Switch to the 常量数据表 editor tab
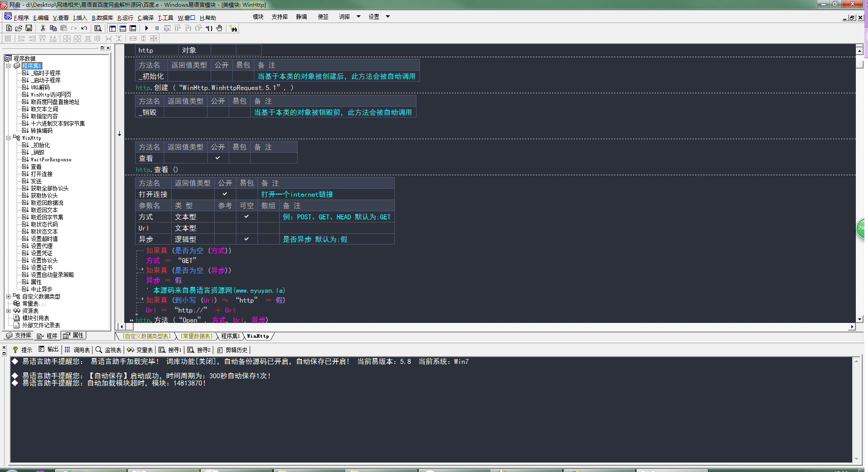Image resolution: width=868 pixels, height=472 pixels. point(197,336)
